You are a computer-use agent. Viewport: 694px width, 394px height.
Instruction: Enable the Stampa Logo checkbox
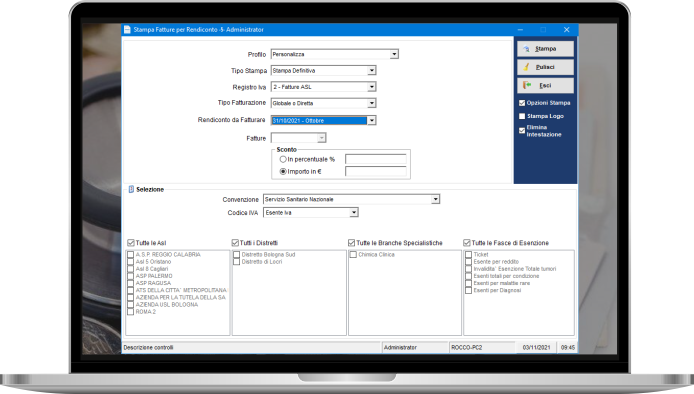click(522, 116)
